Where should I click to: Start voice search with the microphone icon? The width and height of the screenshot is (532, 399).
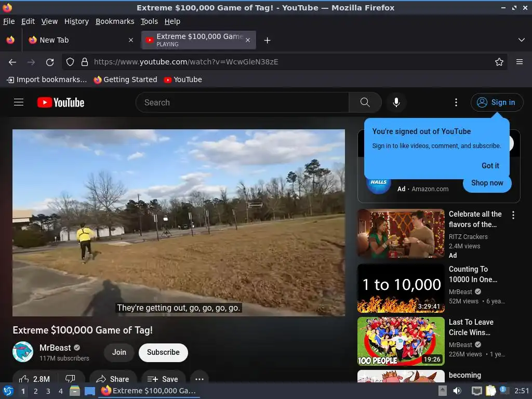click(396, 102)
